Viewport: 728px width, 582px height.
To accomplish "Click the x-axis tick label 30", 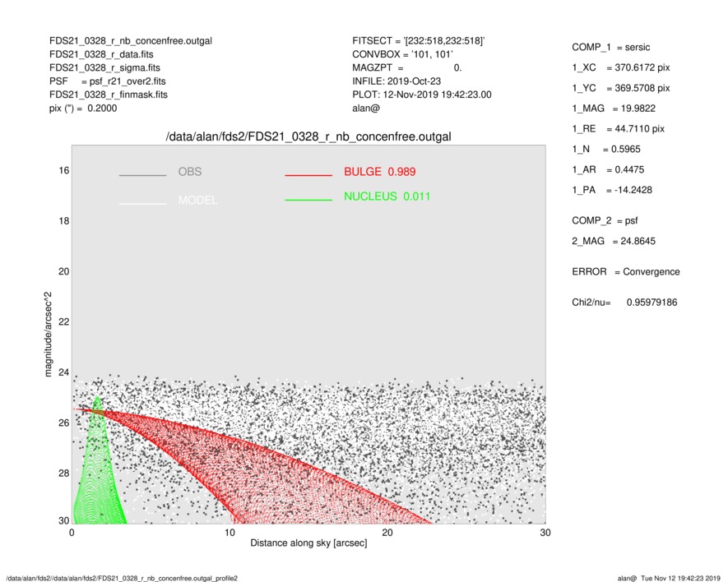I will point(545,533).
